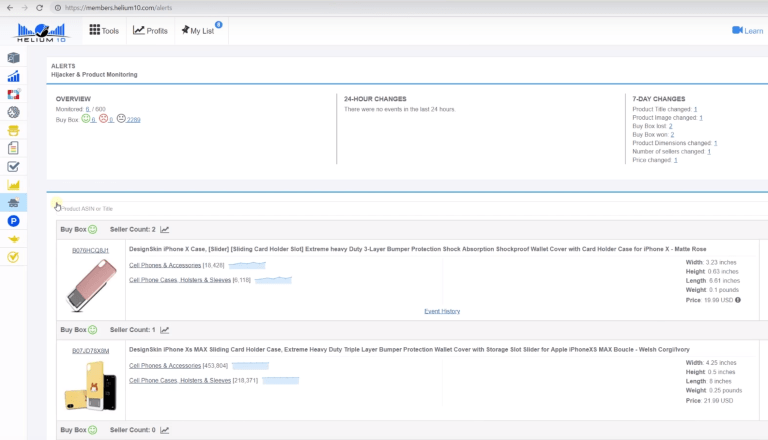Click the Learn video link
The height and width of the screenshot is (440, 768).
pos(747,30)
